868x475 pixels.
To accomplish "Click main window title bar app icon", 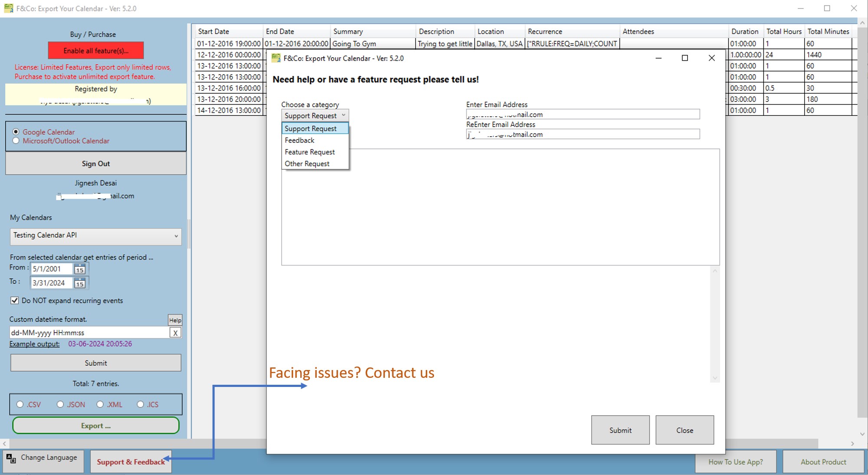I will (8, 8).
